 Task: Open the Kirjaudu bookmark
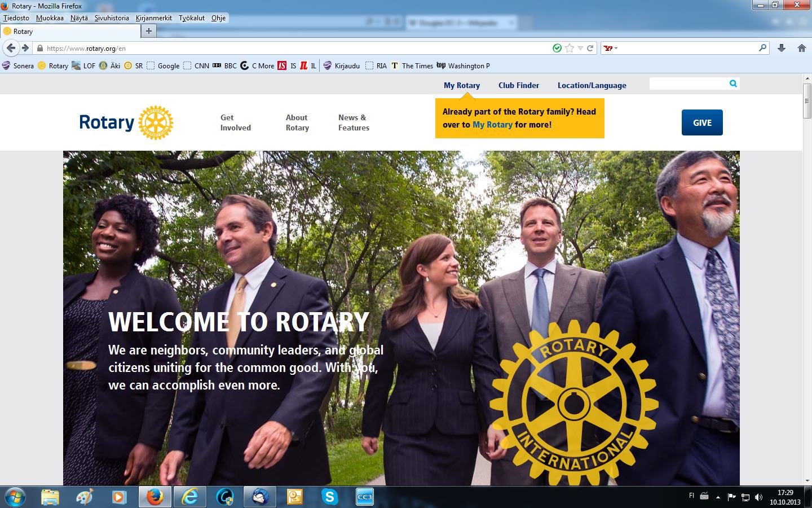342,65
